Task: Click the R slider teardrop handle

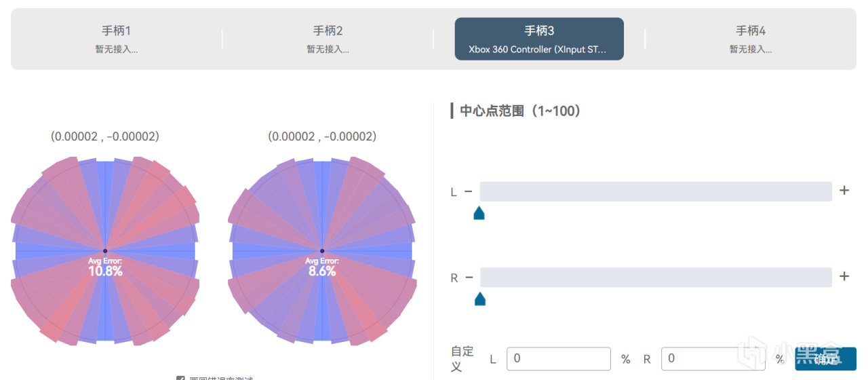Action: (x=480, y=299)
